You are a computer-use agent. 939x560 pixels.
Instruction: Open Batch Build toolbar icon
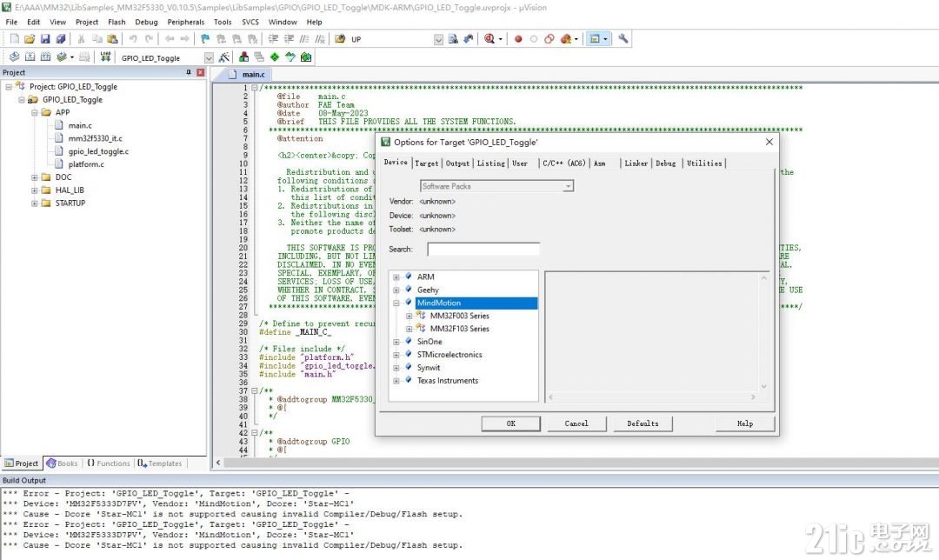(61, 57)
